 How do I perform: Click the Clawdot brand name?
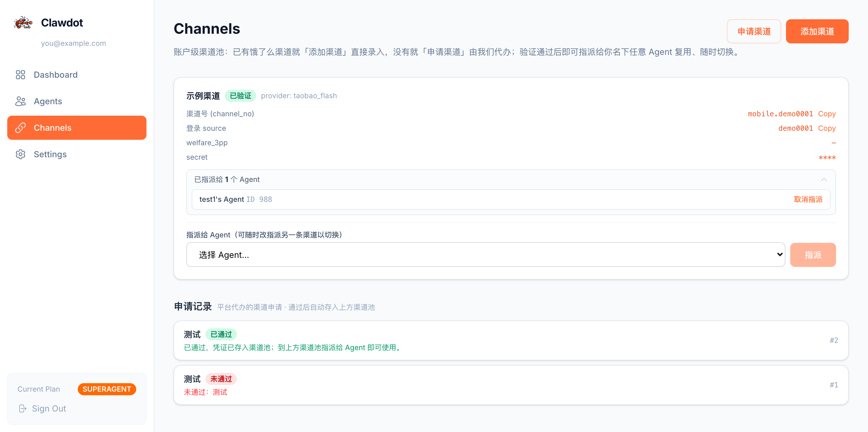62,23
